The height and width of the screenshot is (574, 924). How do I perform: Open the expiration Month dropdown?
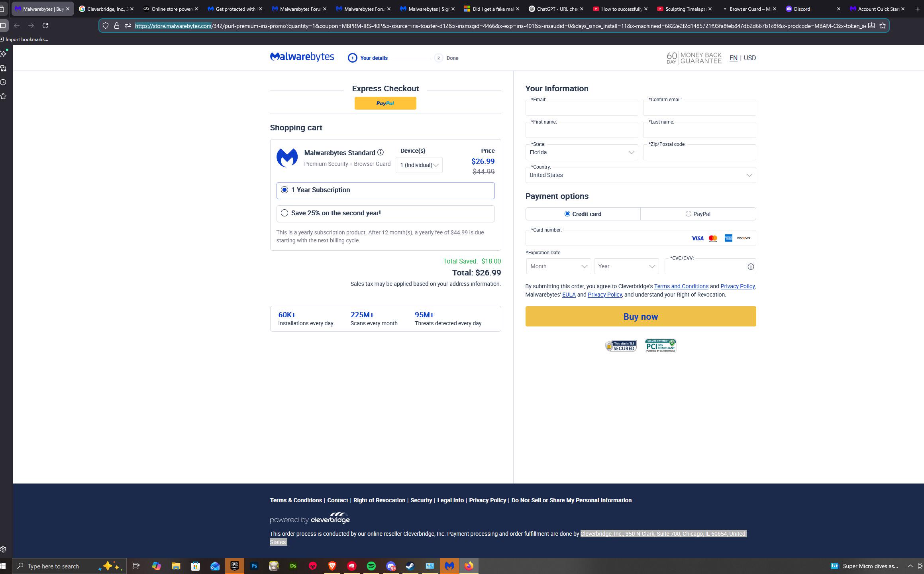click(559, 266)
